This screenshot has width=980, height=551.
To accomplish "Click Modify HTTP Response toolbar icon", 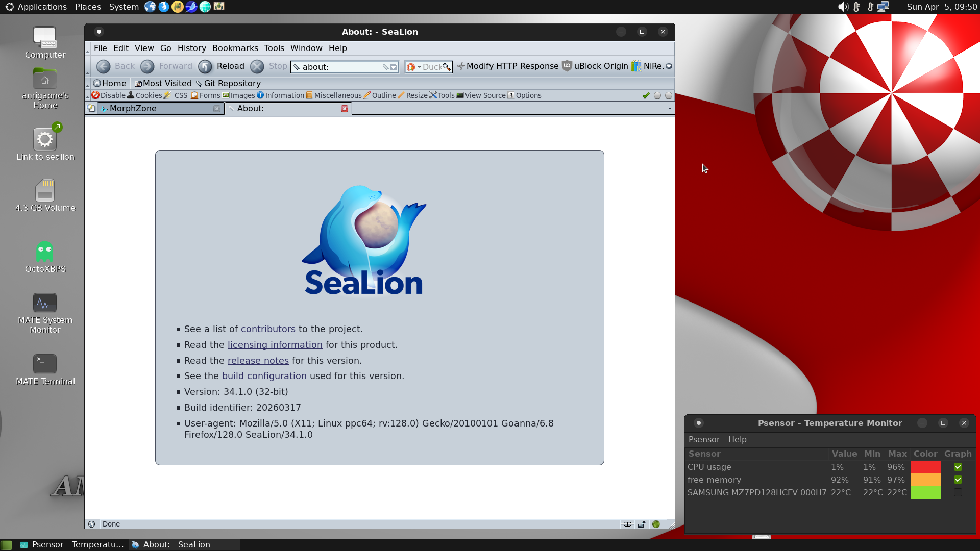I will [x=507, y=66].
